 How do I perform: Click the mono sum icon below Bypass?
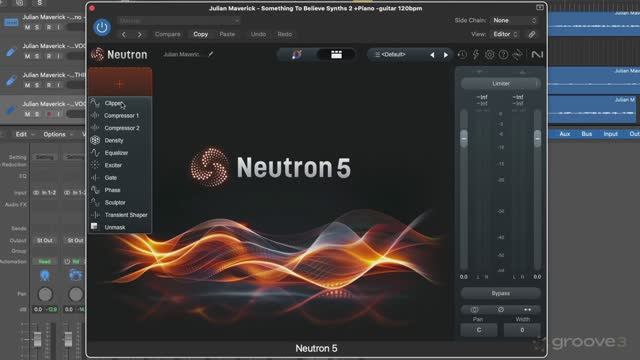click(x=474, y=309)
